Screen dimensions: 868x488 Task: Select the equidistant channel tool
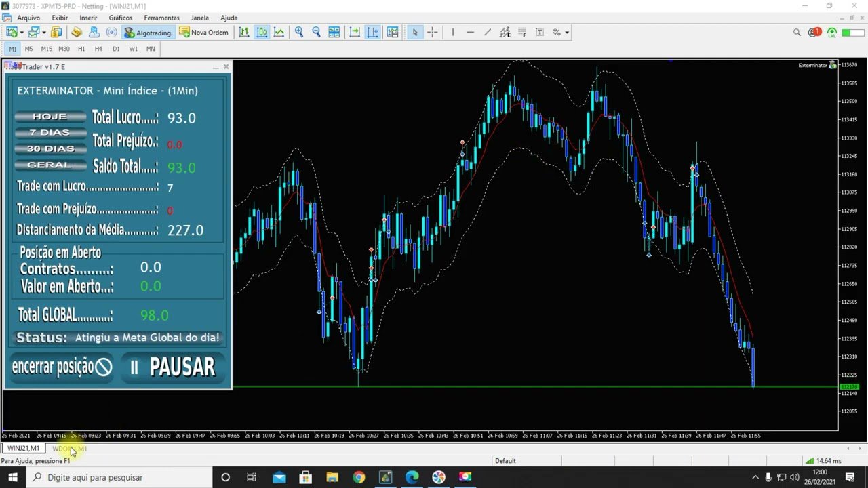click(x=505, y=32)
